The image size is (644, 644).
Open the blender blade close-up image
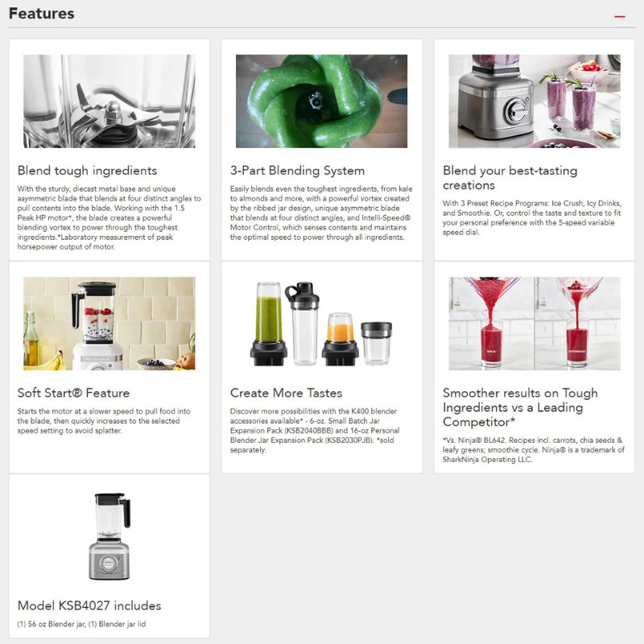tap(109, 101)
